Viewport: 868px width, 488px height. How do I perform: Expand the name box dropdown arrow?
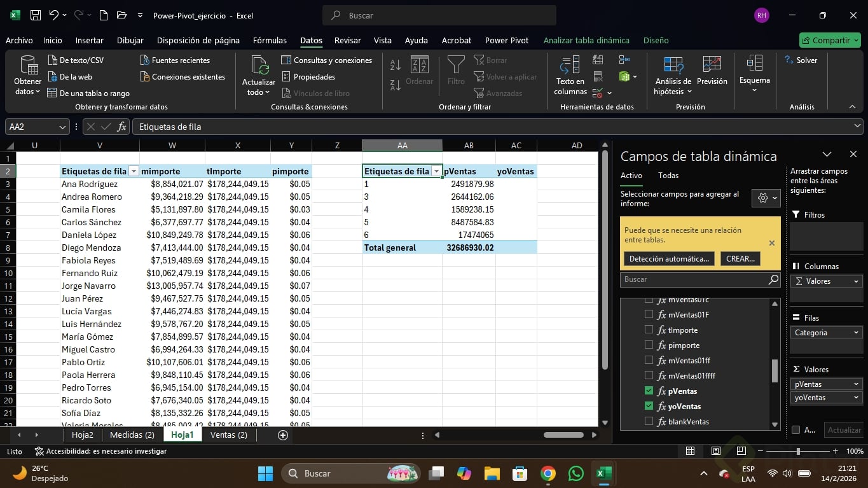click(62, 127)
